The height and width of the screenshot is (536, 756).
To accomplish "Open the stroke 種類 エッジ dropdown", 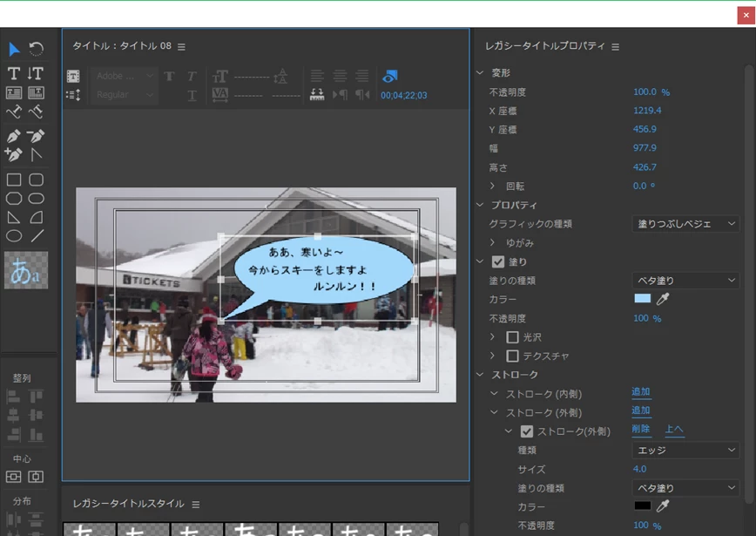I will [685, 450].
